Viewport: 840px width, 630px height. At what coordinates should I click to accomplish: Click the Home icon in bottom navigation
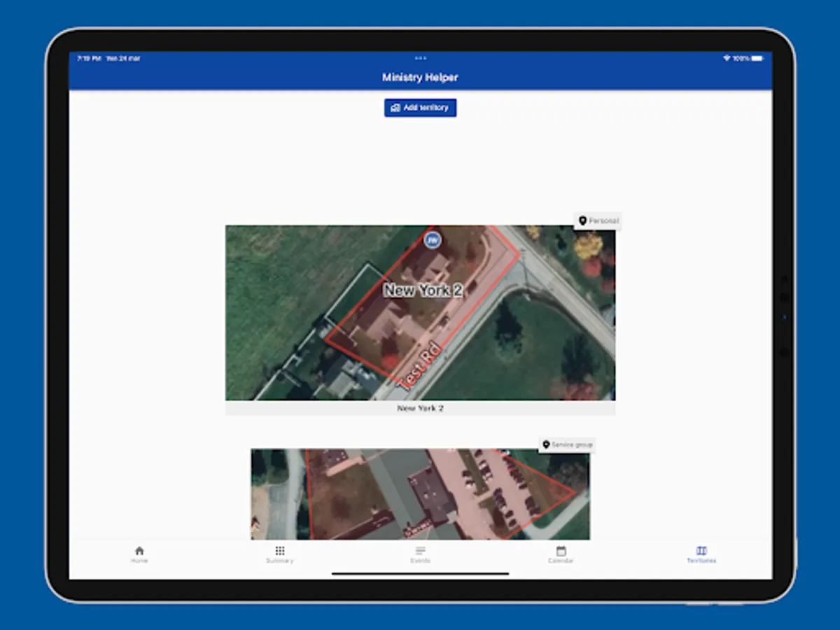click(x=139, y=551)
